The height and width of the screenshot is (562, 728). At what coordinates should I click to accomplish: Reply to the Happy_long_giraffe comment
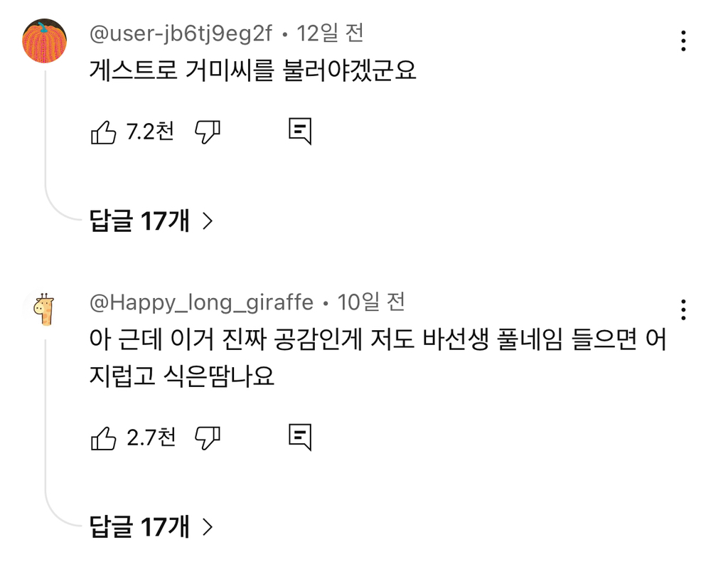click(x=300, y=437)
